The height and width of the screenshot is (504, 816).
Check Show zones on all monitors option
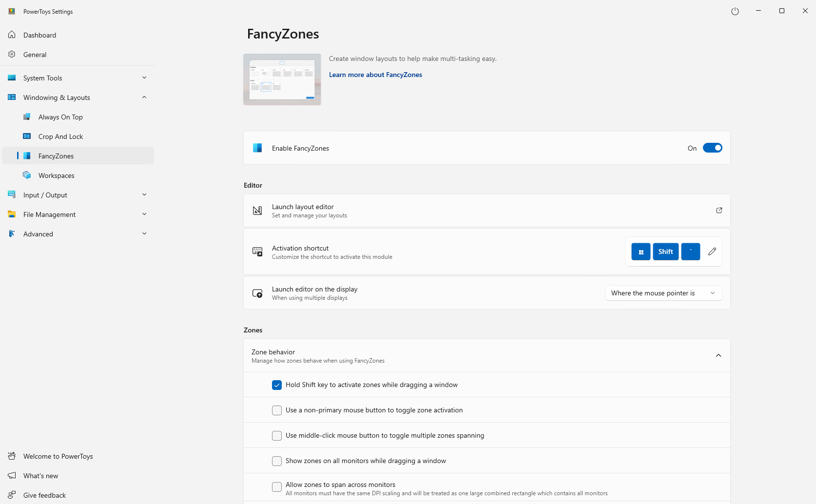(277, 461)
